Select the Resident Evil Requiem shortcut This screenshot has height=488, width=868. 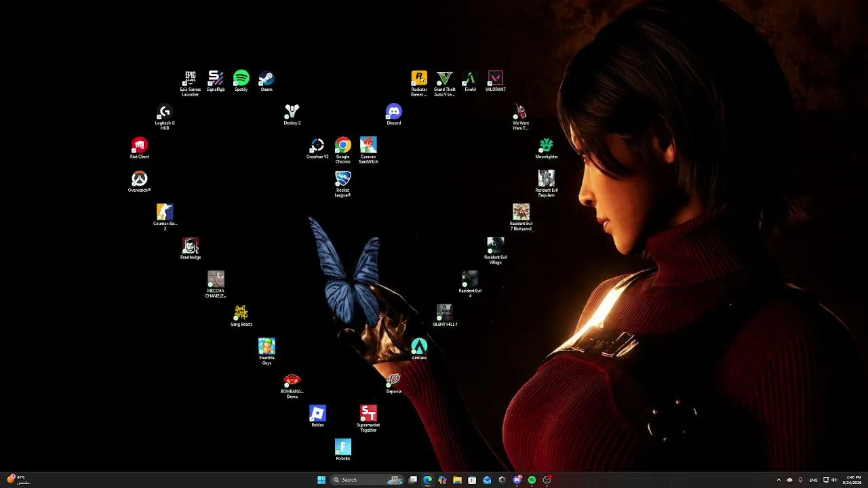(547, 184)
